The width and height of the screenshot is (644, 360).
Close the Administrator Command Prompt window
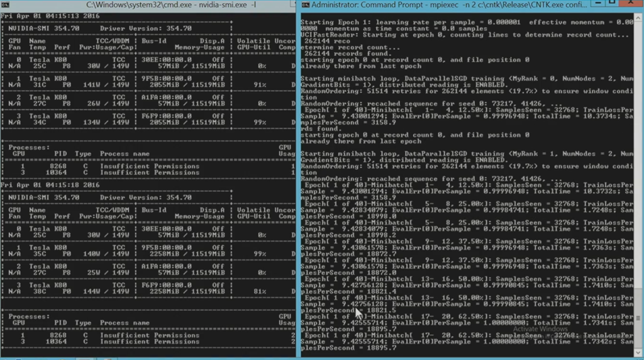[x=631, y=4]
